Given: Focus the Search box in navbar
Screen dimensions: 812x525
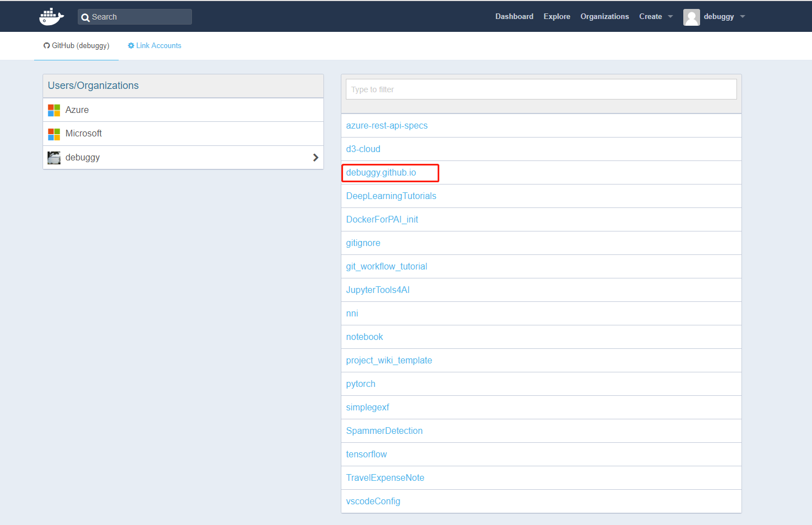Looking at the screenshot, I should click(135, 17).
